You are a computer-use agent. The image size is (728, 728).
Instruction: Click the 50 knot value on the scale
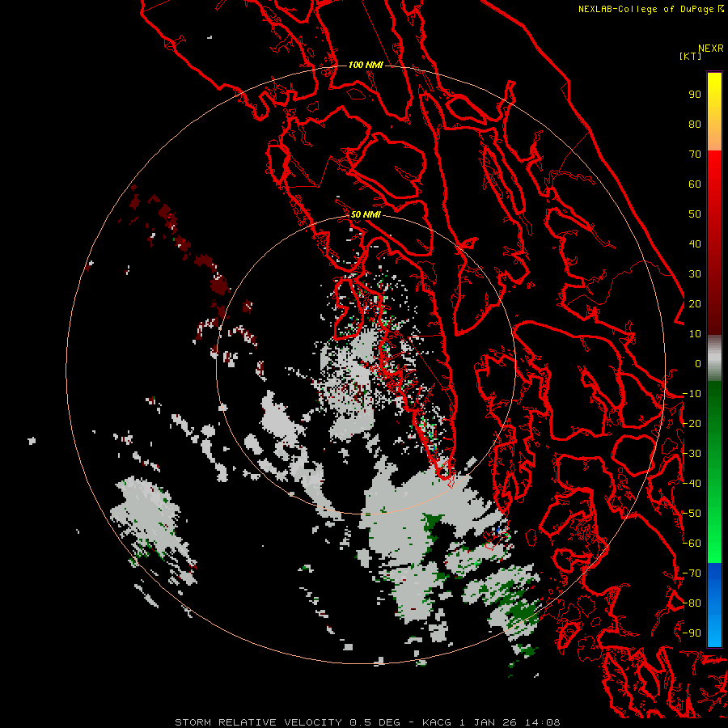point(695,214)
